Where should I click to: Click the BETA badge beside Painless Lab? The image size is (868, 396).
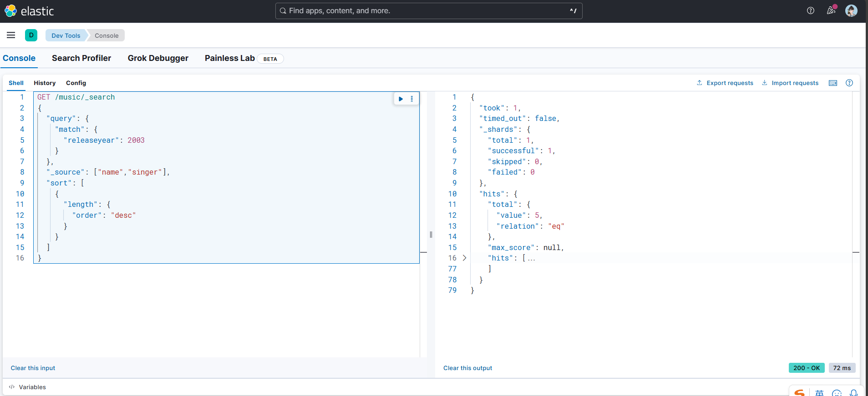pos(270,59)
